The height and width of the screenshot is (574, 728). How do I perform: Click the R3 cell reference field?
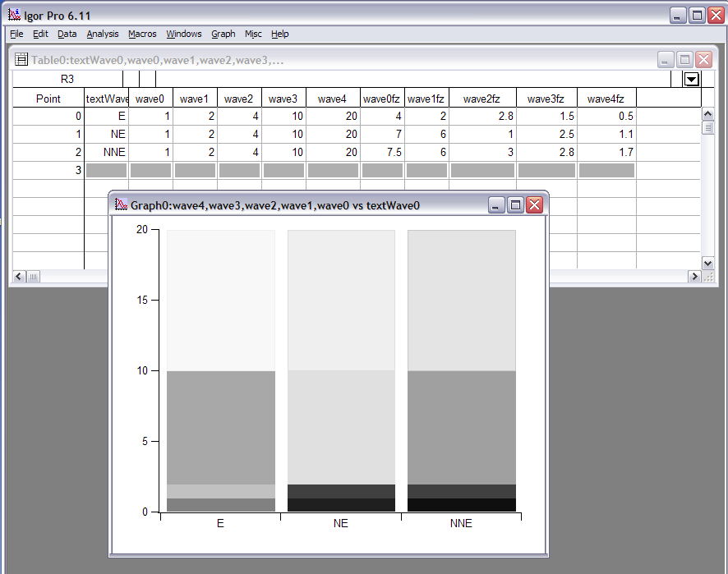click(x=67, y=79)
